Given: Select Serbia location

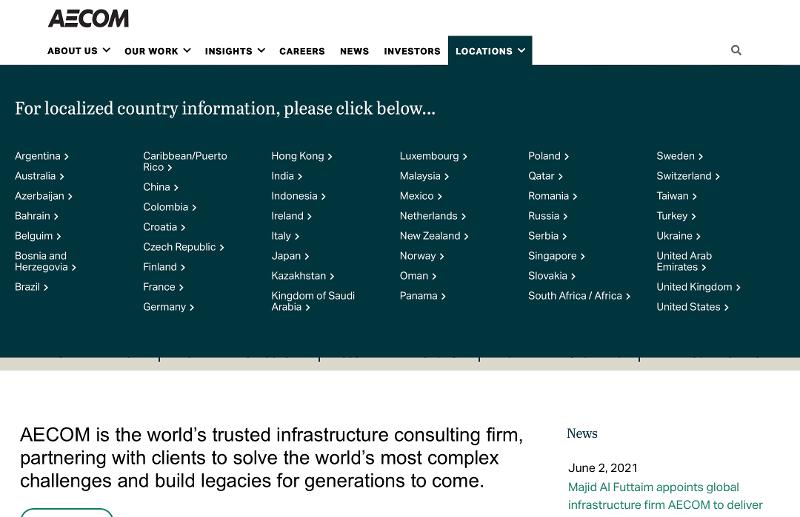Looking at the screenshot, I should click(x=547, y=236).
